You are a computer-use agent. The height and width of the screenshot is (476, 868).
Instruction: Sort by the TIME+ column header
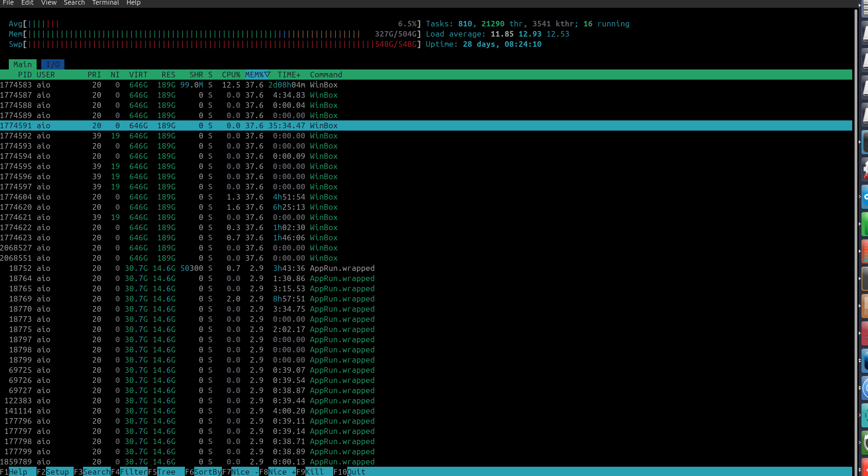[x=289, y=75]
